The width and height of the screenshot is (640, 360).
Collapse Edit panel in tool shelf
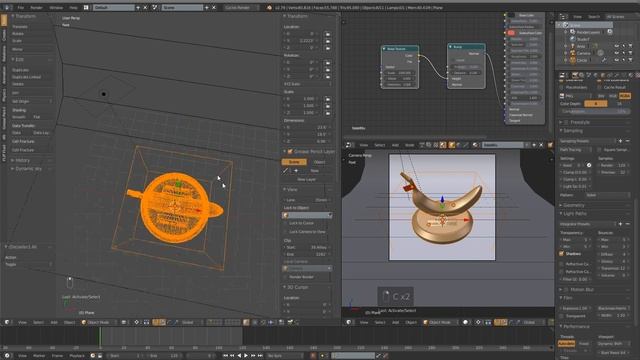[x=13, y=60]
